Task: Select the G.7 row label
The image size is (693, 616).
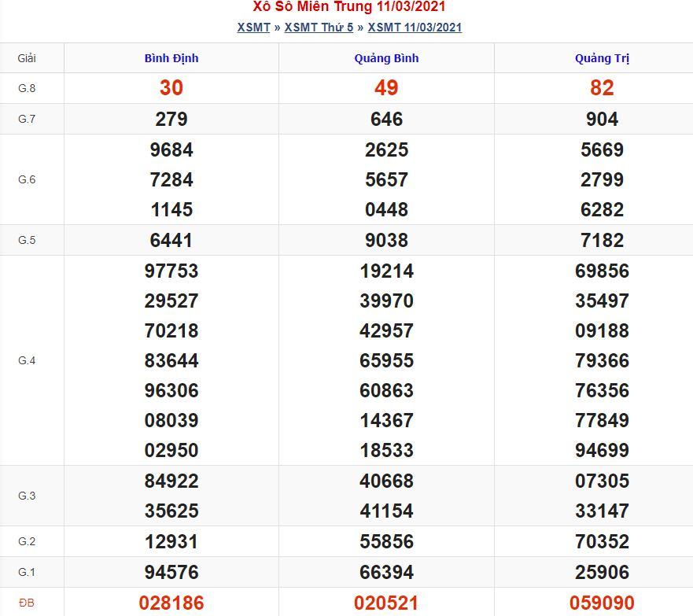Action: (x=27, y=119)
